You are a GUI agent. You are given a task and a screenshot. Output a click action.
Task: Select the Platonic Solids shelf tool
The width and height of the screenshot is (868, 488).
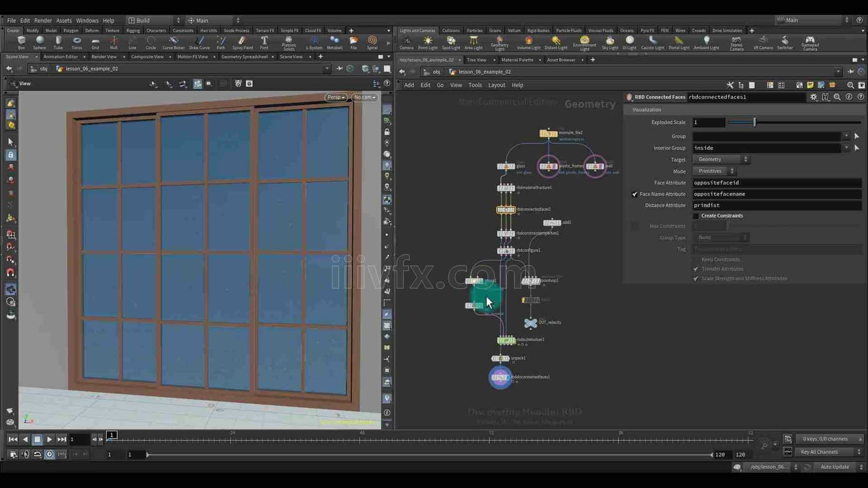pos(288,43)
